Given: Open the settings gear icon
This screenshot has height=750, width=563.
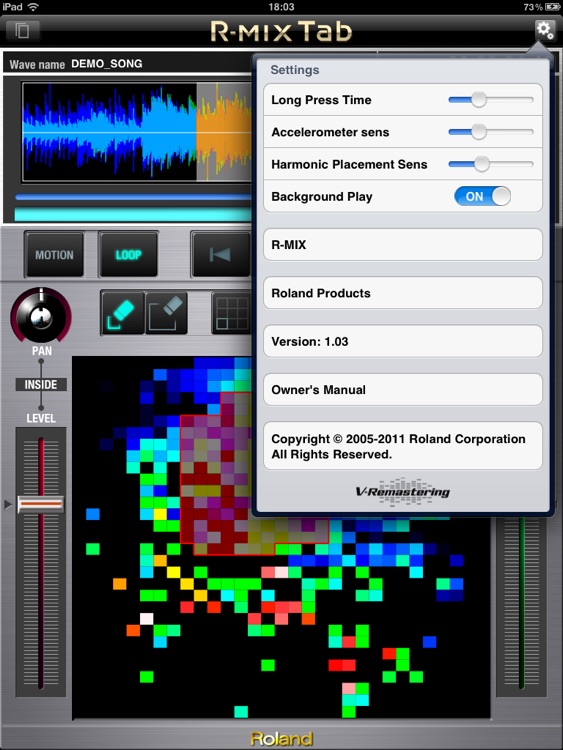Looking at the screenshot, I should pyautogui.click(x=545, y=31).
